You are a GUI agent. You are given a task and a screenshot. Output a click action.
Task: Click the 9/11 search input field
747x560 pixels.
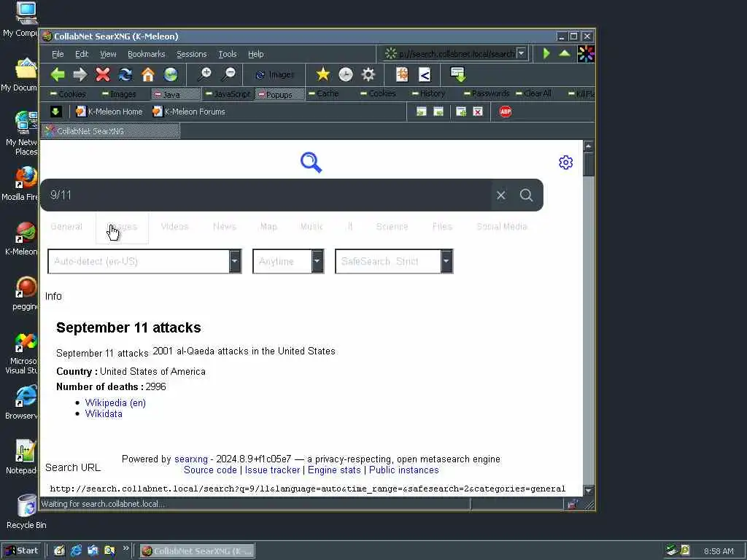coord(267,195)
